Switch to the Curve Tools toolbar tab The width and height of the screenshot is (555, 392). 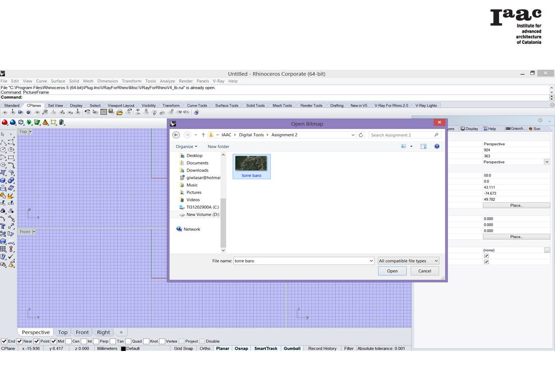pos(196,105)
